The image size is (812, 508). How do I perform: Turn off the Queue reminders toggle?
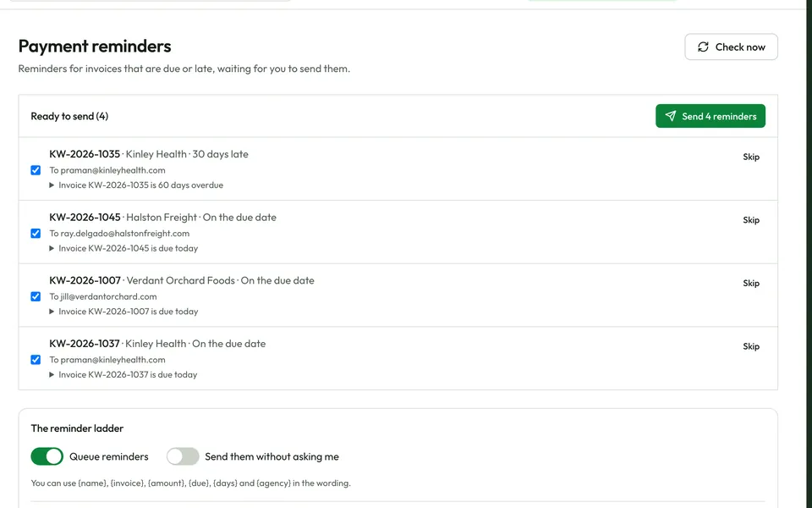tap(47, 456)
